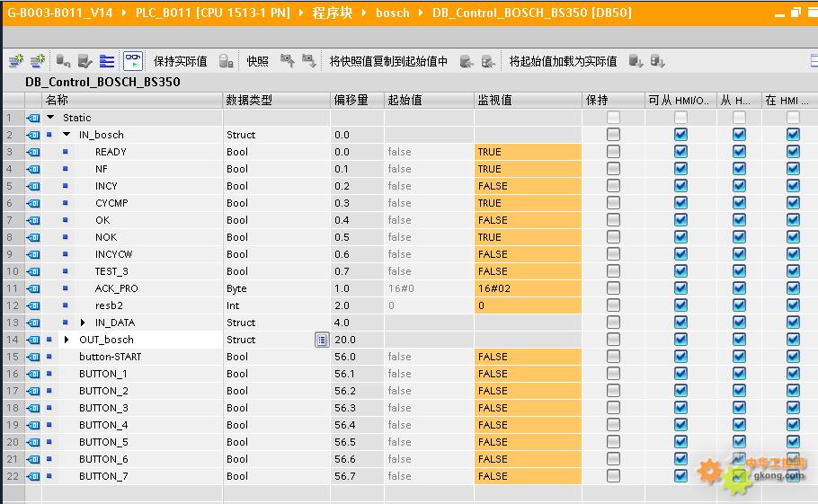
Task: Click the 程序块 breadcrumb link
Action: (x=333, y=13)
